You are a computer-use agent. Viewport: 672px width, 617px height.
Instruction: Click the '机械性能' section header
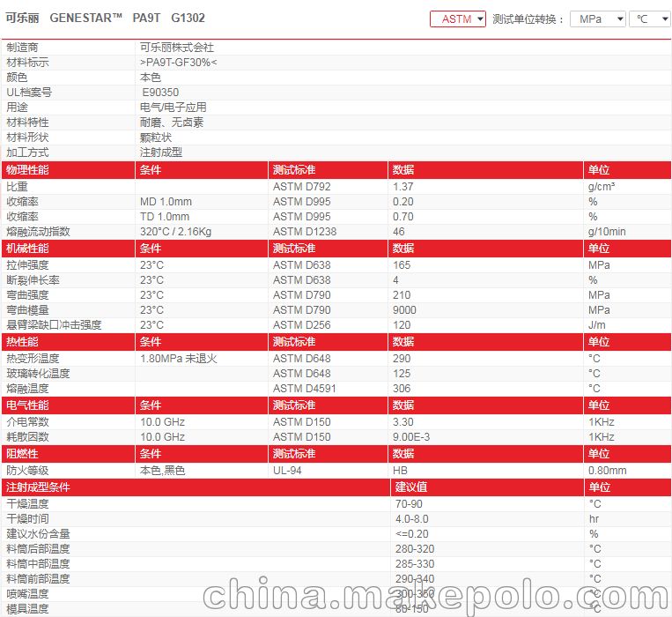point(27,249)
